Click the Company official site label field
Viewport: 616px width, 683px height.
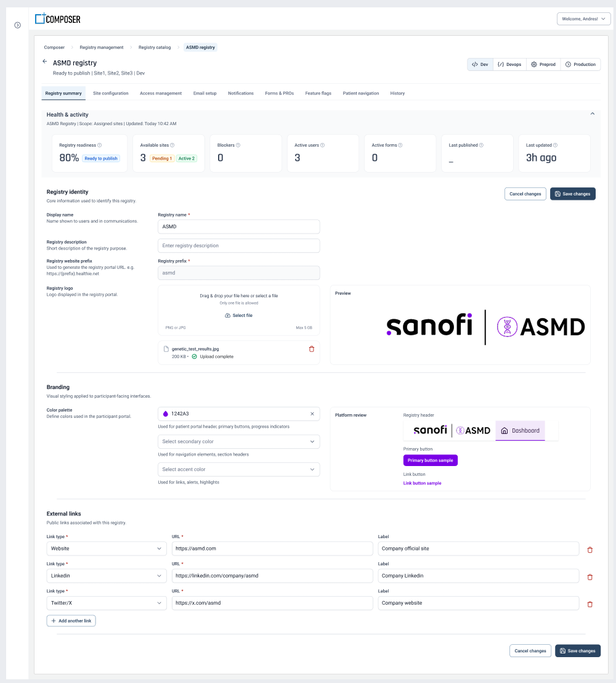(x=479, y=549)
